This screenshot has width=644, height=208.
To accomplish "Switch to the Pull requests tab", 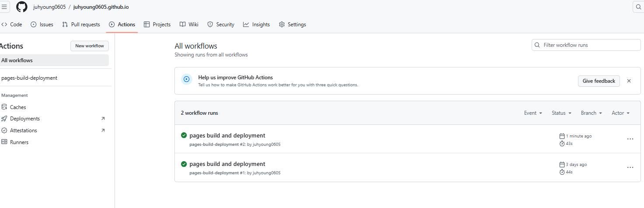I will pyautogui.click(x=81, y=25).
